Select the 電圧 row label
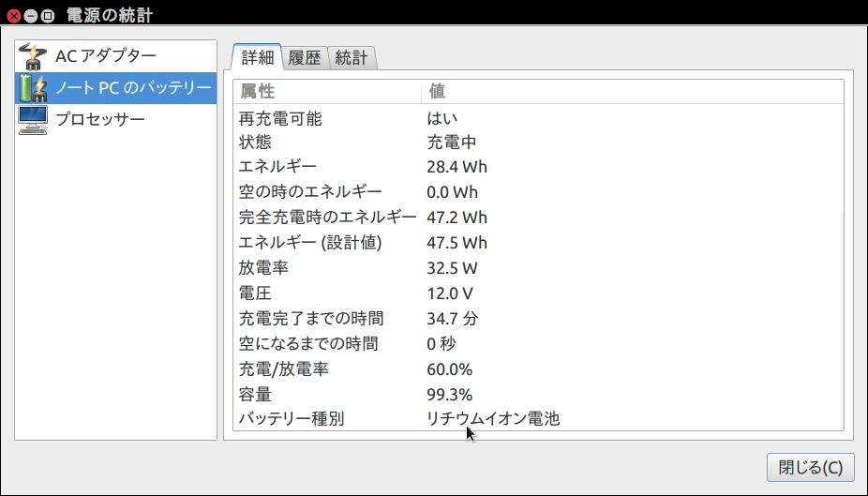The width and height of the screenshot is (868, 496). tap(255, 293)
